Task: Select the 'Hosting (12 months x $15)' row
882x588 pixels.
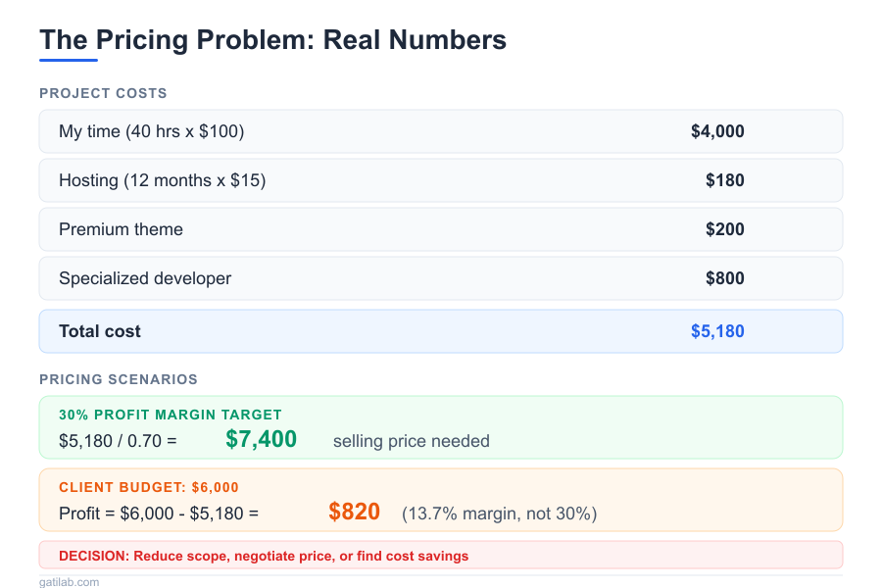Action: click(162, 180)
